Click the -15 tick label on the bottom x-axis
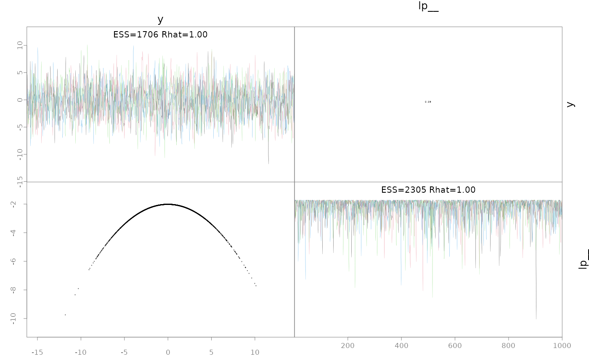Viewport: 589px width, 364px height. (x=37, y=353)
